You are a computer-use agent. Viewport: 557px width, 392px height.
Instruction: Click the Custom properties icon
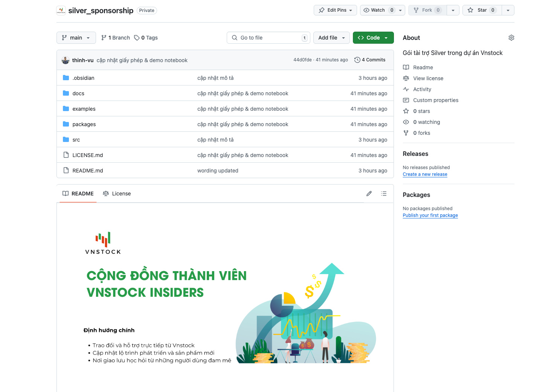[406, 100]
